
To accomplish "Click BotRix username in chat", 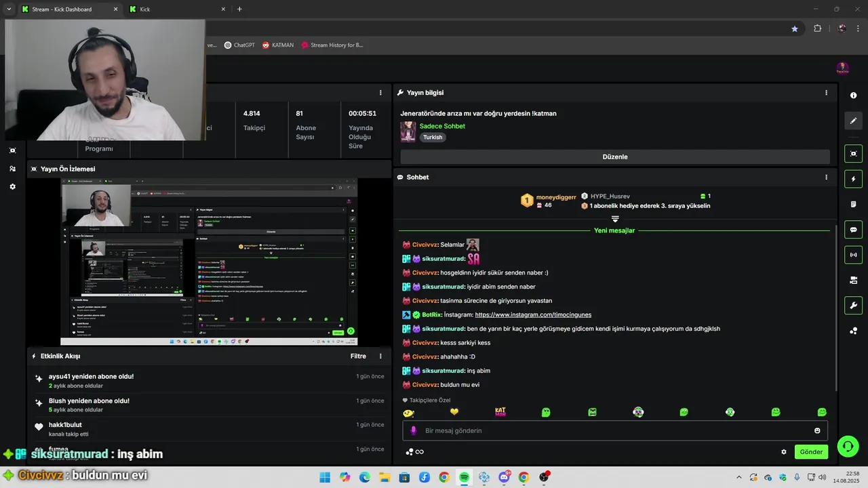I will [x=432, y=314].
